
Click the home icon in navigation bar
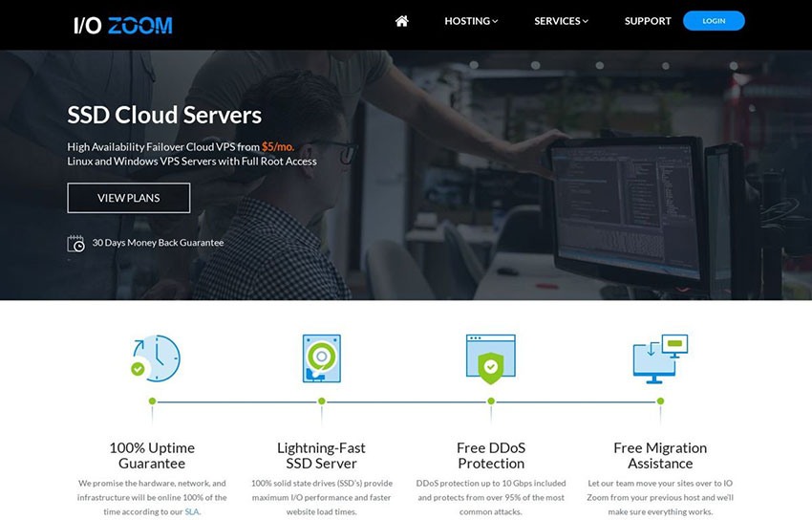point(401,21)
